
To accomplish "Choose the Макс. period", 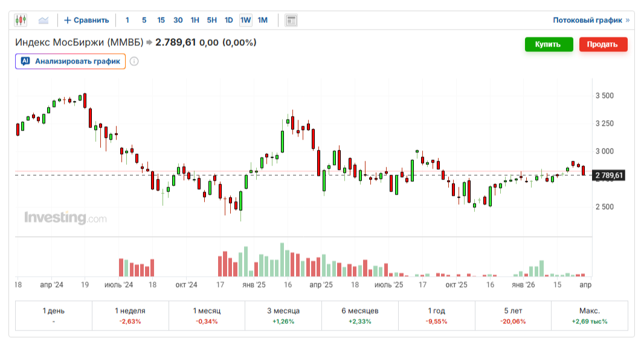I will [x=590, y=315].
